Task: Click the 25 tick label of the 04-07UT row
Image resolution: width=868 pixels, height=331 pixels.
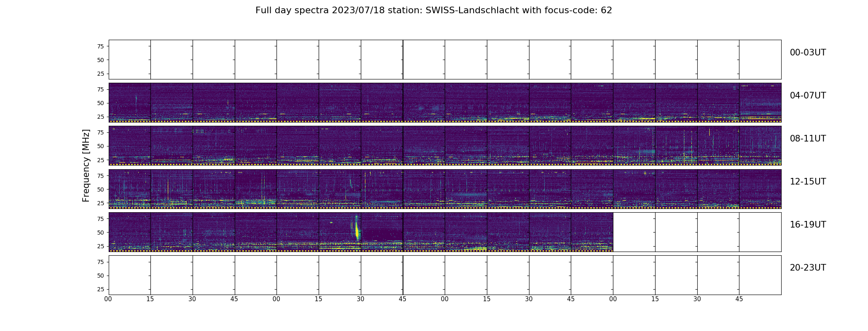Action: tap(100, 117)
